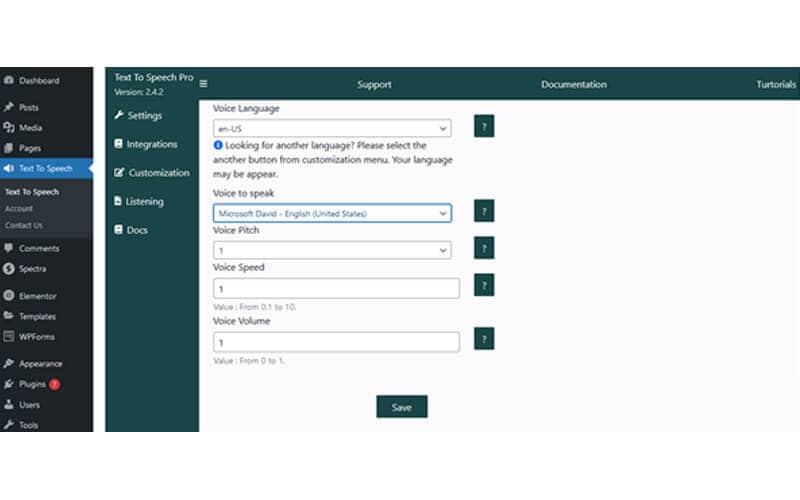Viewport: 800px width, 500px height.
Task: Click help button next to Voice to speak
Action: (x=484, y=211)
